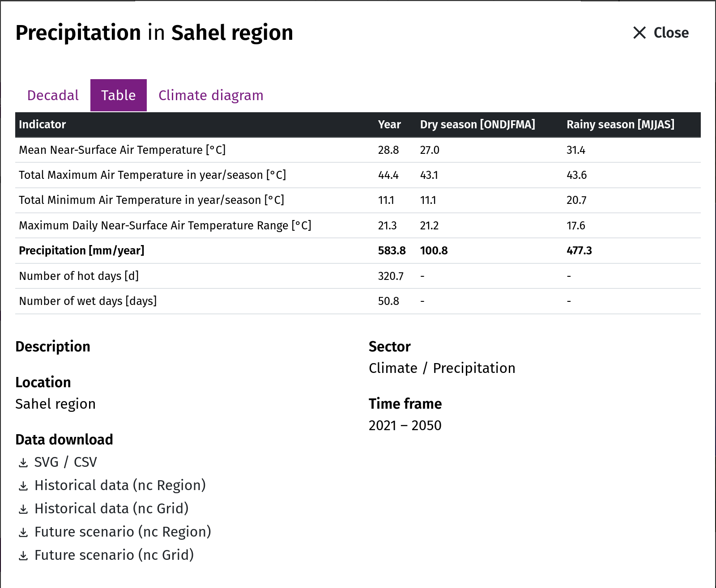Image resolution: width=716 pixels, height=588 pixels.
Task: Select the Table tab
Action: (x=119, y=95)
